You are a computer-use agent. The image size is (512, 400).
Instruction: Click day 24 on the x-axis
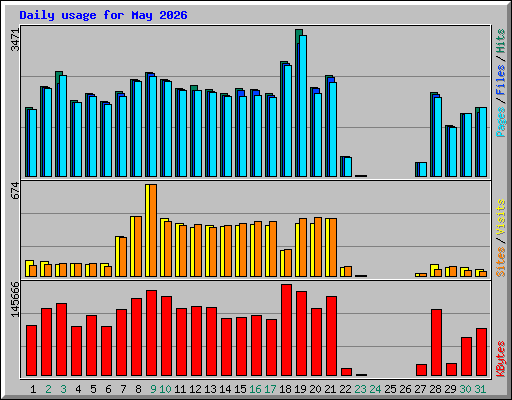375,389
